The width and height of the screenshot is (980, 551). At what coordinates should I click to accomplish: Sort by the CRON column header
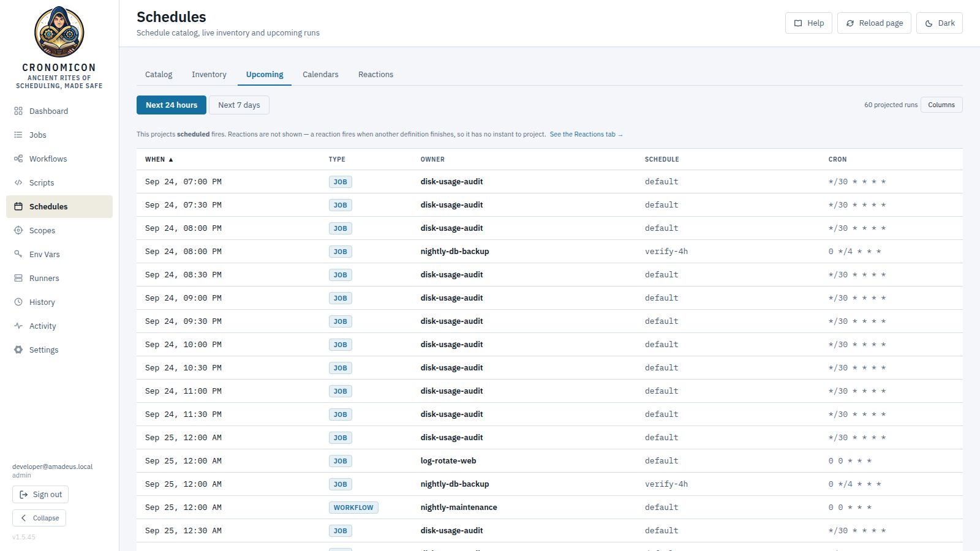(x=837, y=159)
